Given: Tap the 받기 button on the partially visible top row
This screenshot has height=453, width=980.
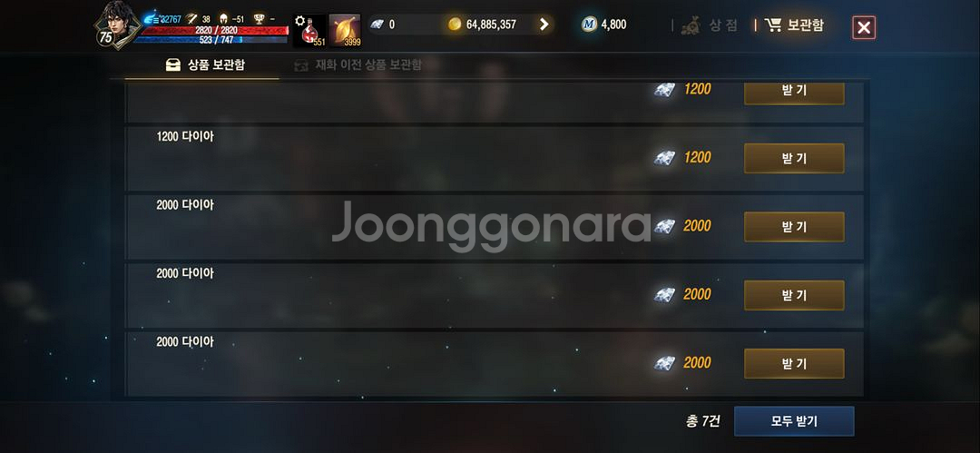Looking at the screenshot, I should 794,93.
